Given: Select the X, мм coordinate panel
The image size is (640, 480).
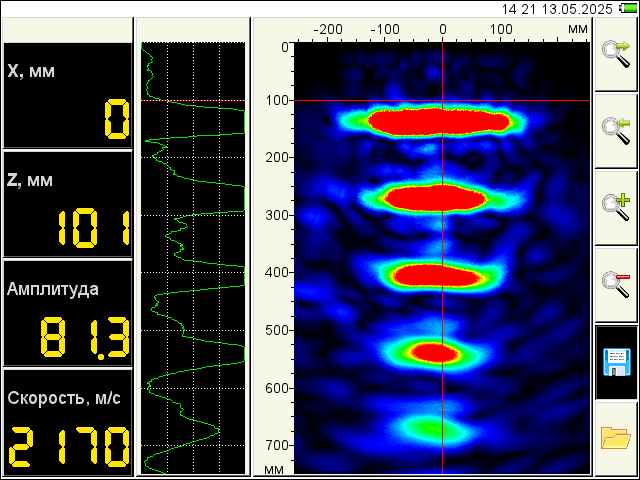Looking at the screenshot, I should coord(67,95).
